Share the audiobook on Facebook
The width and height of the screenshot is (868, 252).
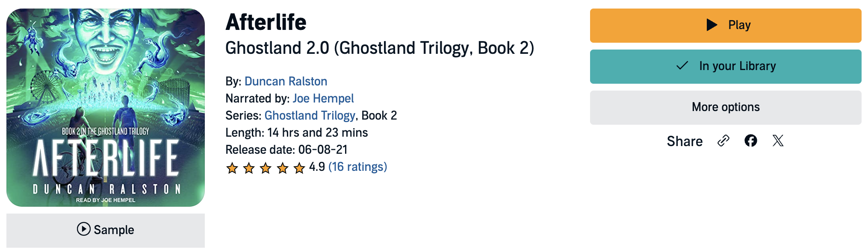(750, 141)
